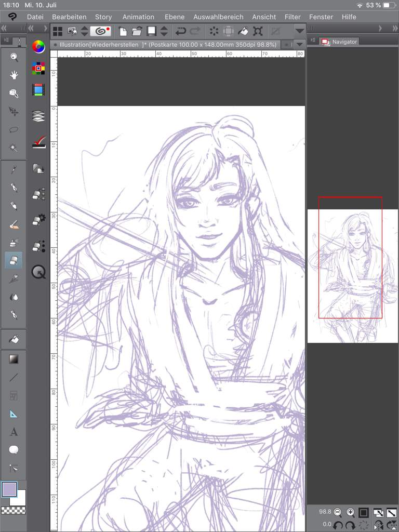399x532 pixels.
Task: Expand the save options up-down arrows
Action: tap(164, 31)
